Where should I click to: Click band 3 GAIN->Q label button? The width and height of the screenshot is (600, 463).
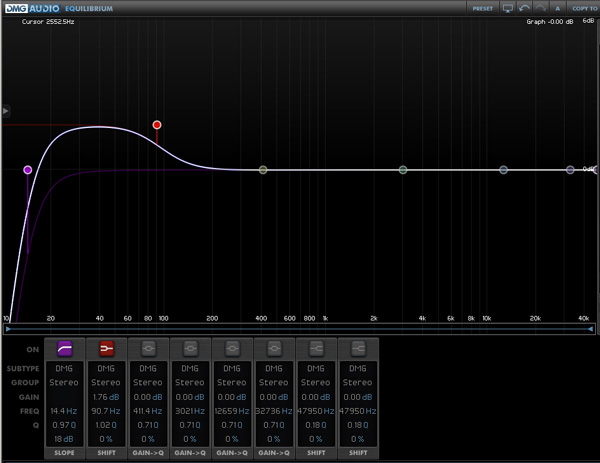(148, 453)
